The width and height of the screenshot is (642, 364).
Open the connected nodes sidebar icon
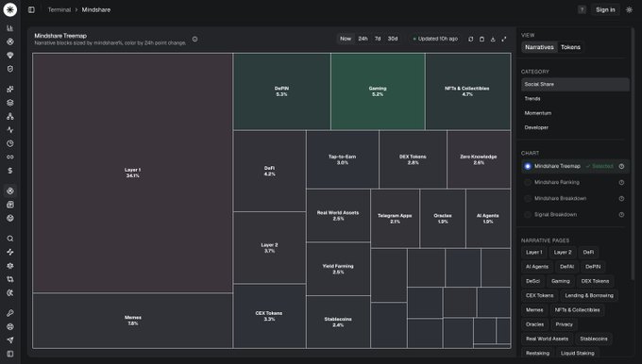[10, 116]
